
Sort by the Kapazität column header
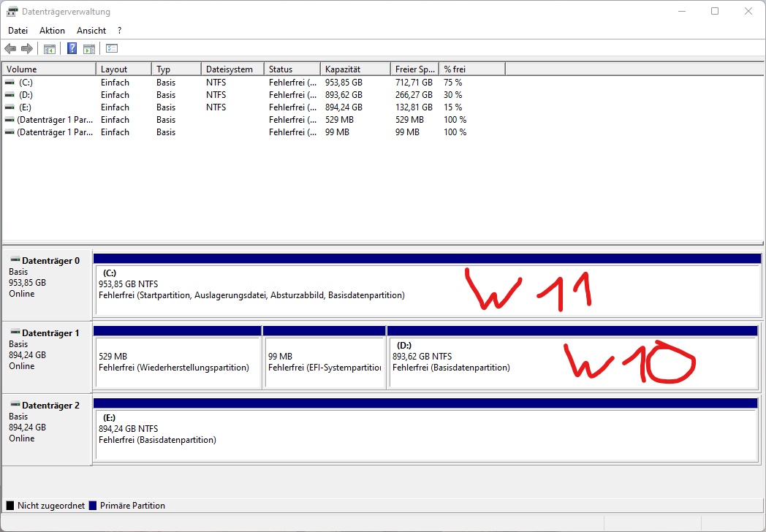(x=356, y=69)
